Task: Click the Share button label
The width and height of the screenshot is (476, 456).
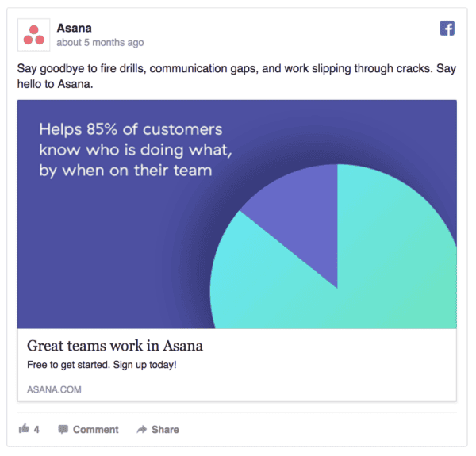Action: (165, 429)
